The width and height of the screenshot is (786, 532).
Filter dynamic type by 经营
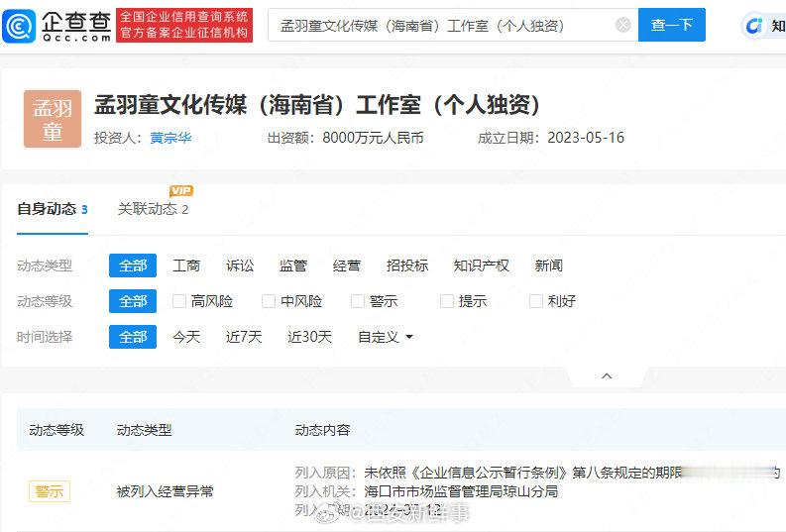click(x=346, y=266)
